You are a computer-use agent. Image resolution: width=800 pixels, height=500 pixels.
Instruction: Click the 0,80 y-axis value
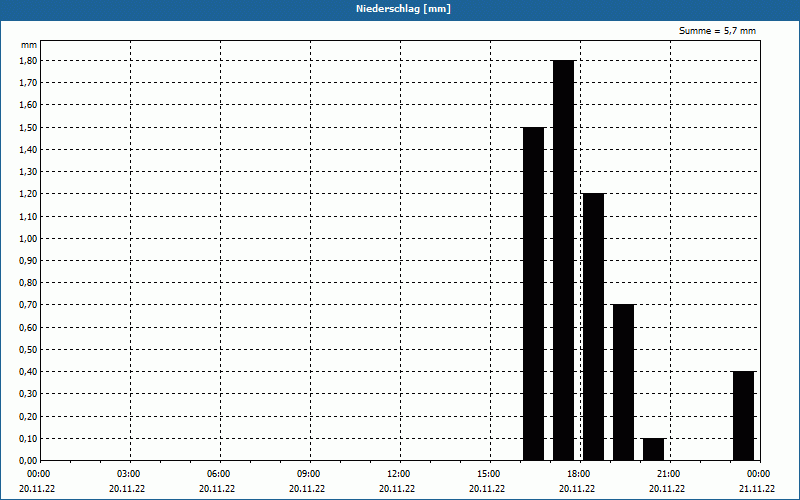tap(29, 283)
